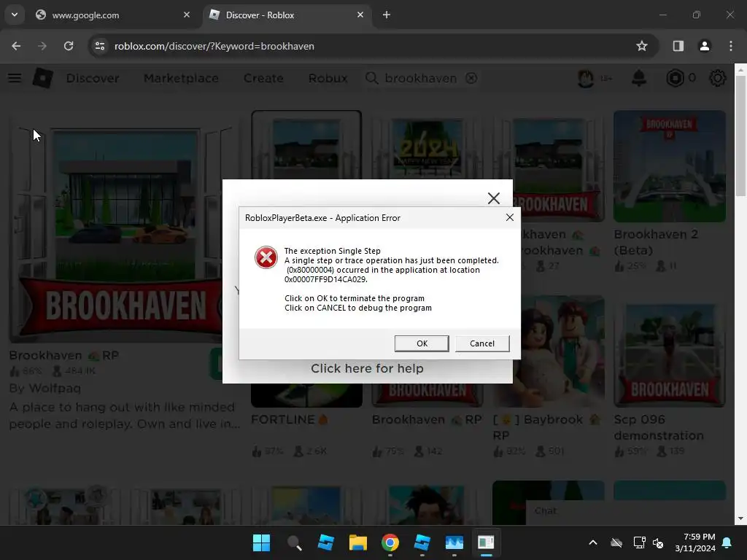This screenshot has width=747, height=560.
Task: Open Roblox notifications bell
Action: pyautogui.click(x=639, y=78)
